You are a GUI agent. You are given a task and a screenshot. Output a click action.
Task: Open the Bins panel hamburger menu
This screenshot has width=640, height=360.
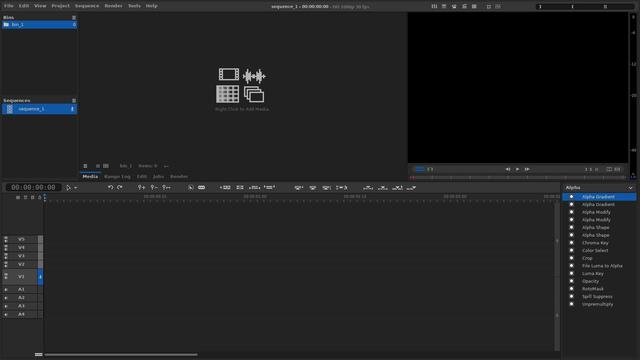(x=74, y=18)
